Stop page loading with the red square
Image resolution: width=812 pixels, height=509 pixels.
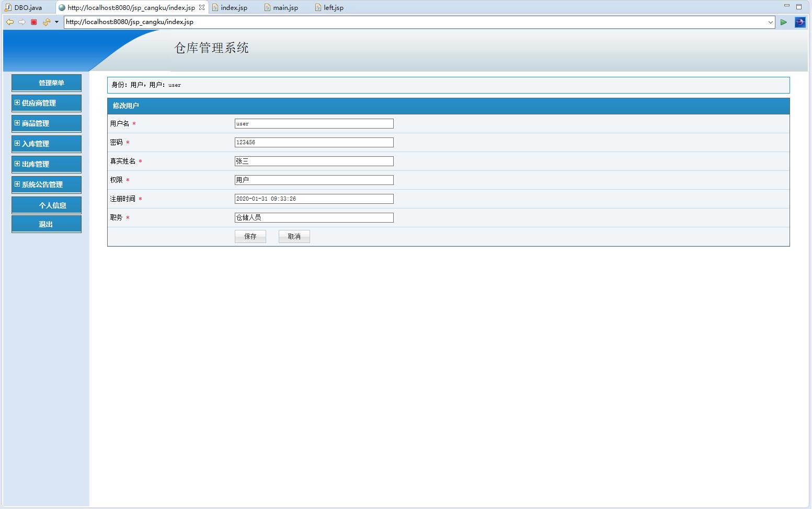[34, 22]
